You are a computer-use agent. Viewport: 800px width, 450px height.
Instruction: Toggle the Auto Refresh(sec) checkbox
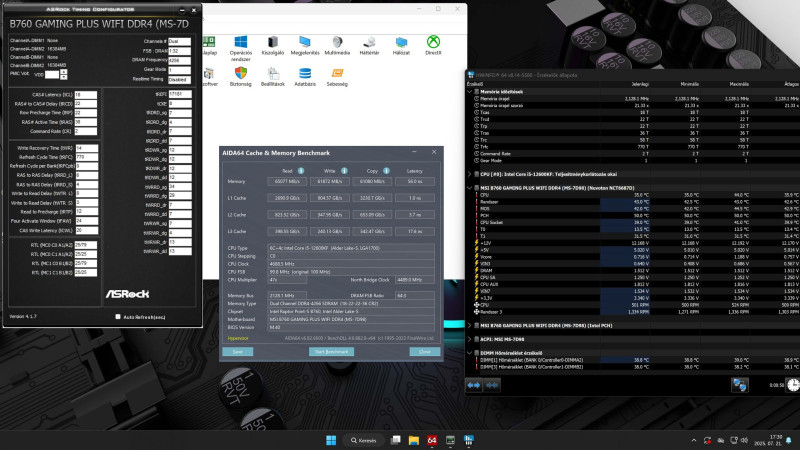pos(118,317)
